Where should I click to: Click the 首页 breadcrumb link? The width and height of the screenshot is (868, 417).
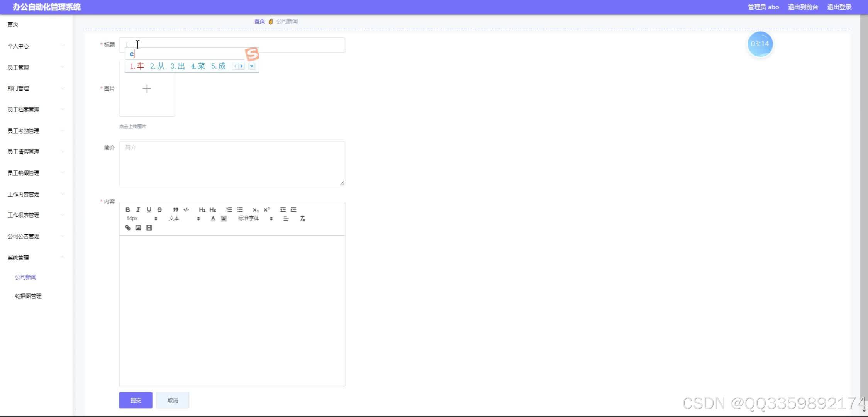259,21
